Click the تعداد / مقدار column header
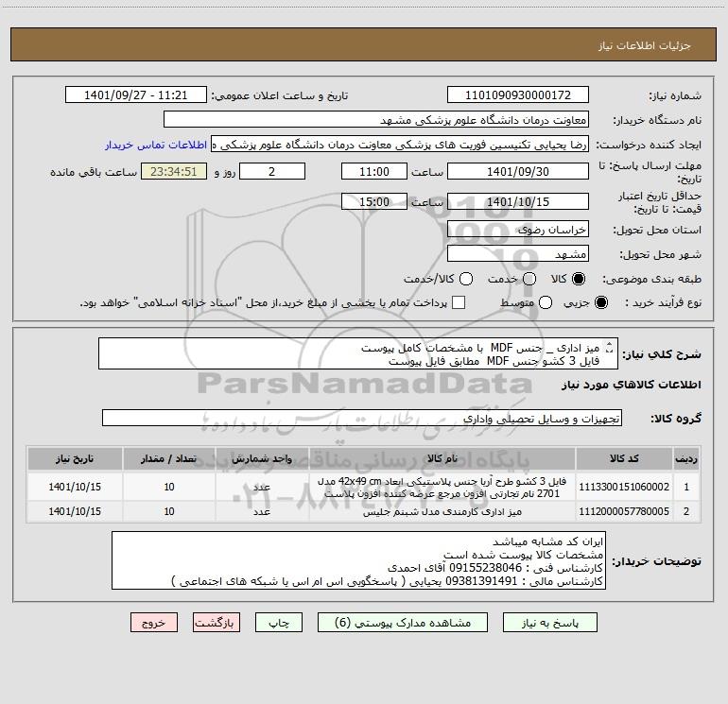728x704 pixels. tap(169, 458)
